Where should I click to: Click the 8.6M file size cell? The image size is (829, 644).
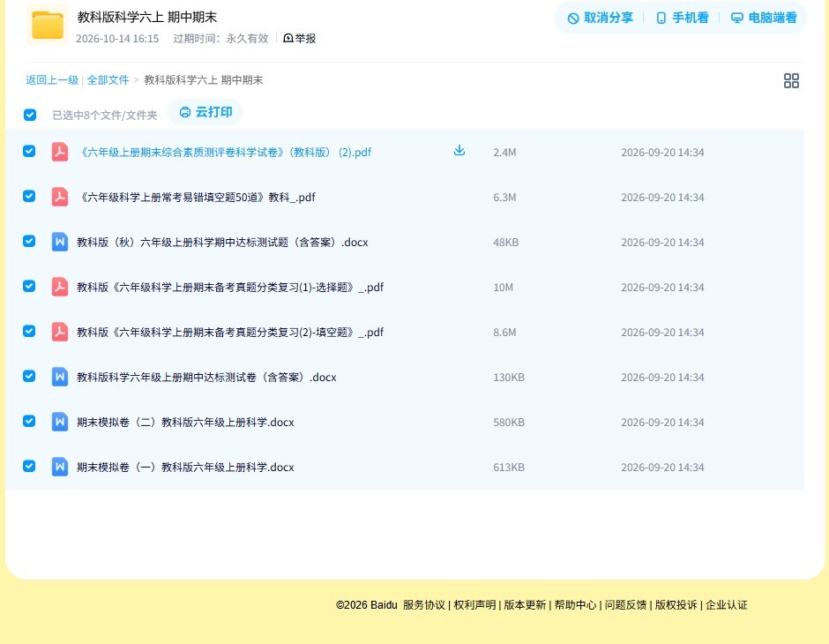[x=504, y=332]
